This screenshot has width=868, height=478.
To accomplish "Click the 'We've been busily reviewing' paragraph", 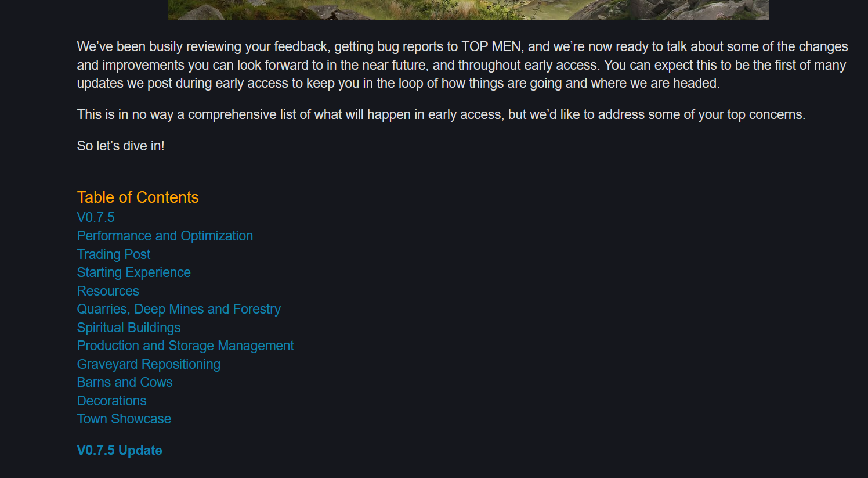I will coord(462,65).
